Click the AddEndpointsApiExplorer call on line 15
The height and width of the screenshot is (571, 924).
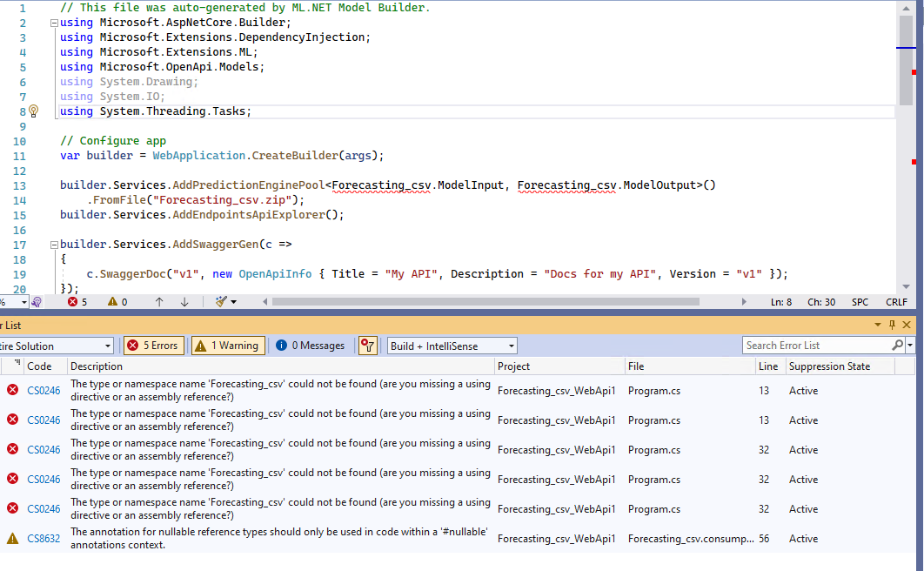click(248, 215)
